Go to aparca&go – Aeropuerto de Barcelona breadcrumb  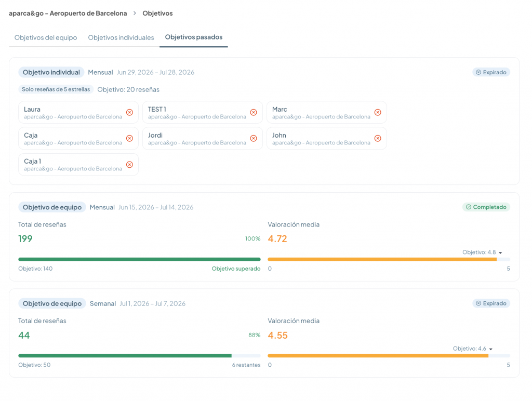coord(68,13)
